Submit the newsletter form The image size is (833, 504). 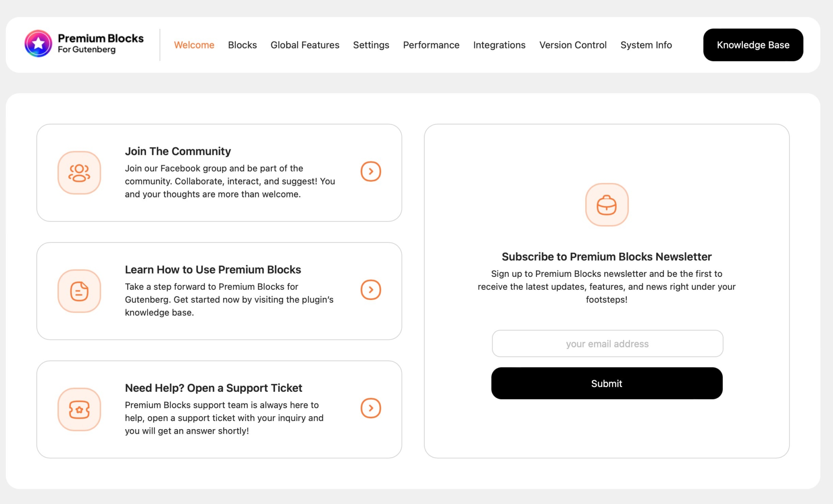coord(607,383)
